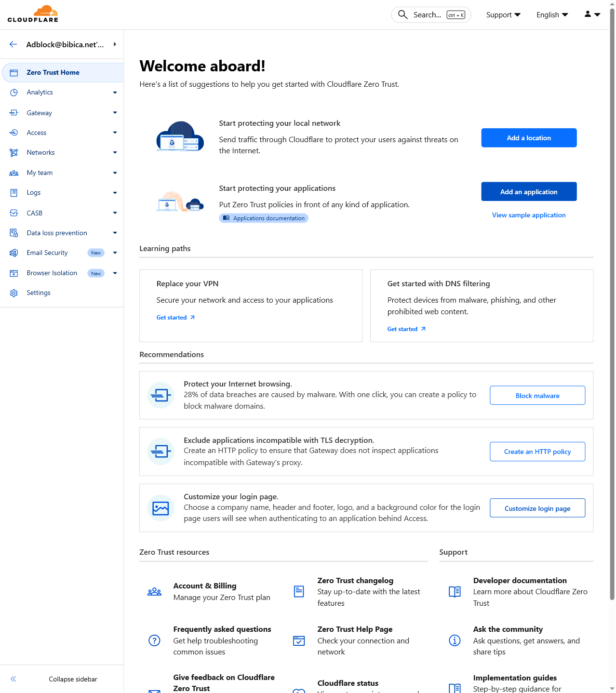Image resolution: width=616 pixels, height=693 pixels.
Task: Click the Search input field
Action: pyautogui.click(x=427, y=15)
